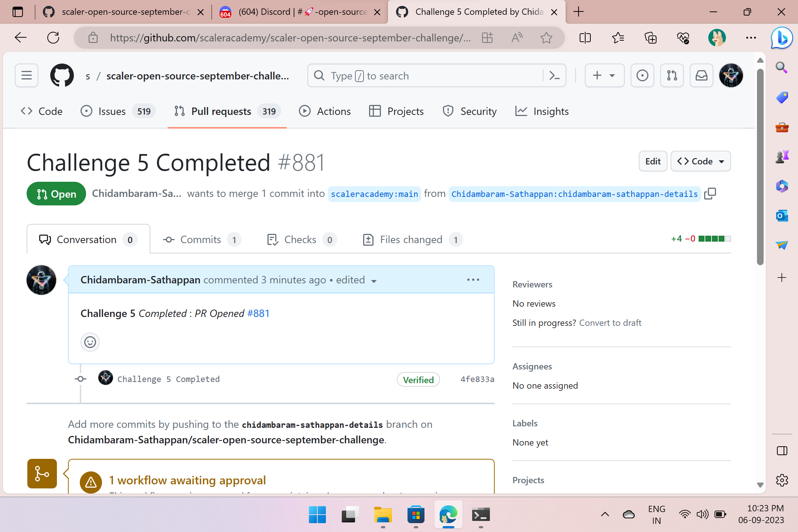Expand the create new plus dropdown
798x532 pixels.
point(604,75)
